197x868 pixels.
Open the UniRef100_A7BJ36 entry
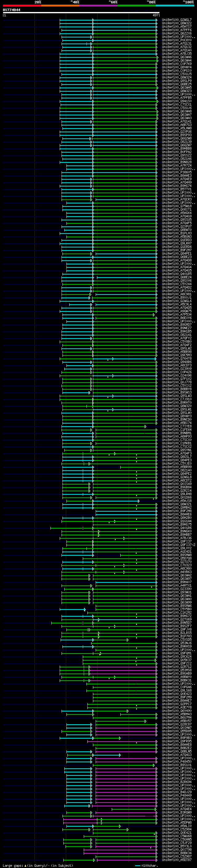pyautogui.click(x=176, y=538)
